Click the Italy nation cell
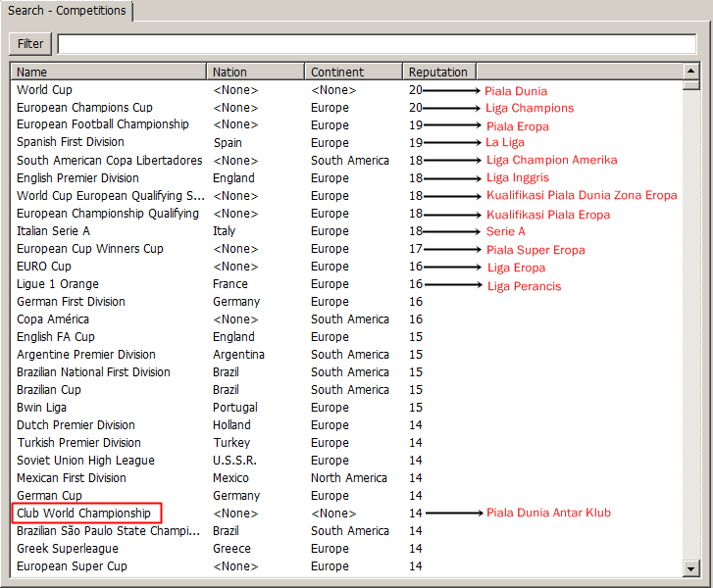Viewport: 713px width, 588px height. coord(225,231)
